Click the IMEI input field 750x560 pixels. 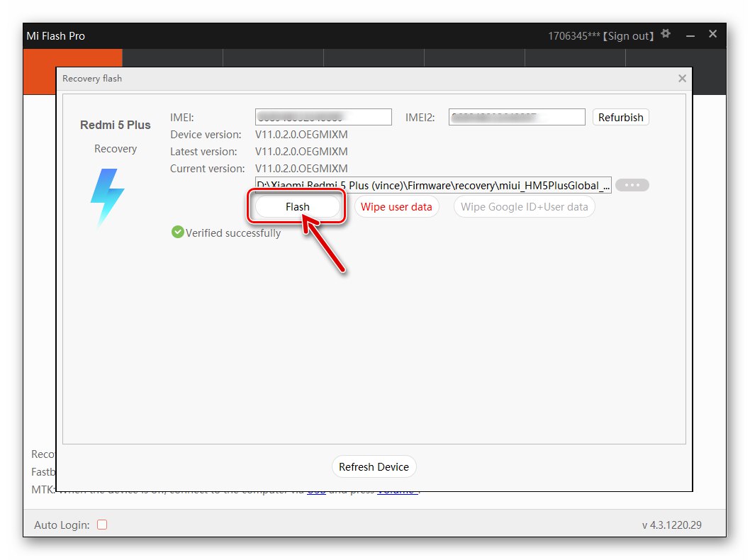pos(323,117)
